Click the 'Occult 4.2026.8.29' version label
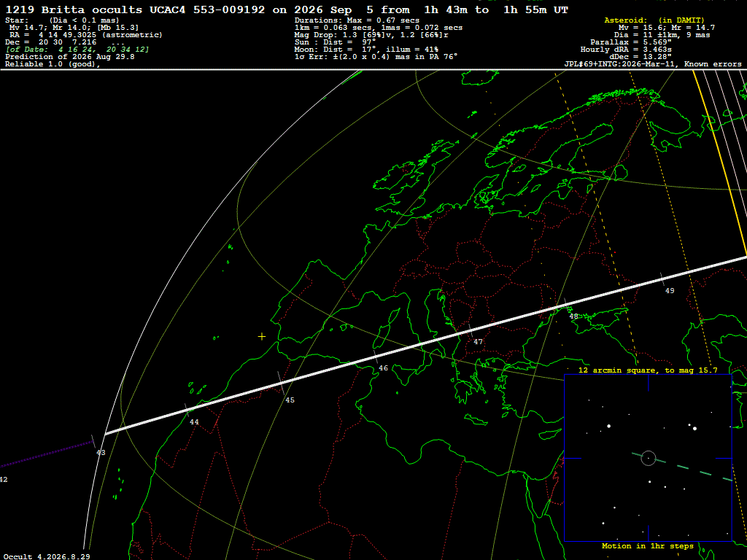Image resolution: width=747 pixels, height=560 pixels. [47, 556]
